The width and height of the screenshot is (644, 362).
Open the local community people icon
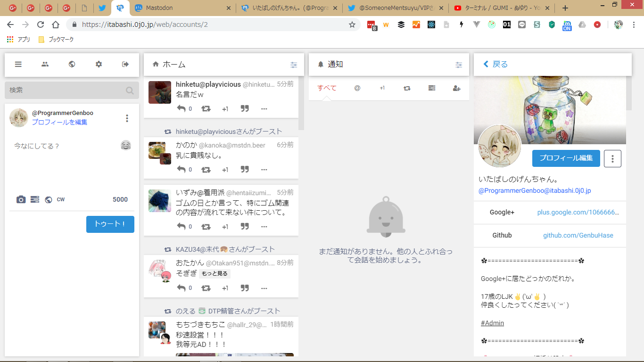coord(45,65)
